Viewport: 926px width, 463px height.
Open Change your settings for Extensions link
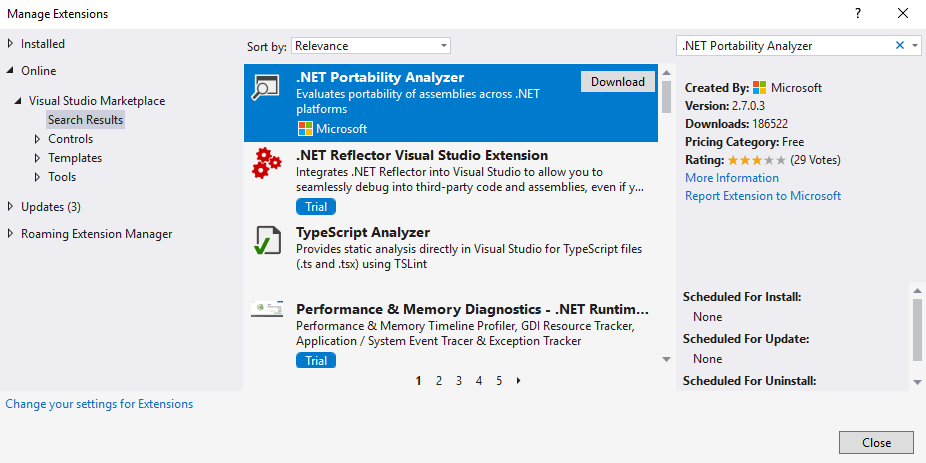coord(99,404)
